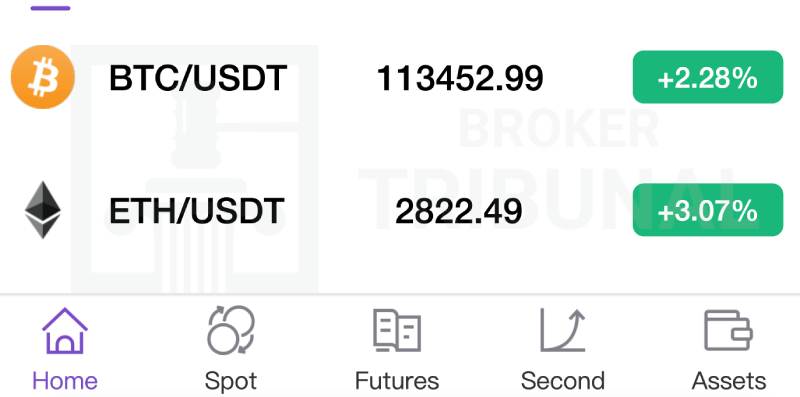
Task: Open the Assets wallet icon
Action: 729,331
